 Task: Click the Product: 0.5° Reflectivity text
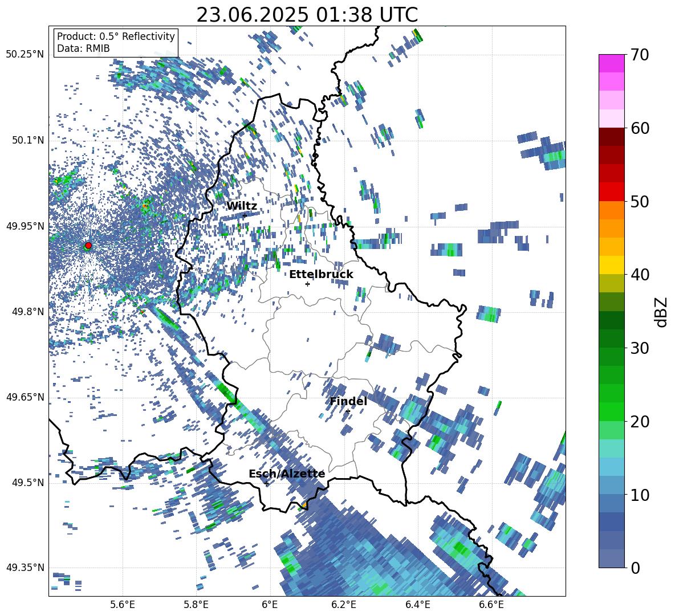116,36
